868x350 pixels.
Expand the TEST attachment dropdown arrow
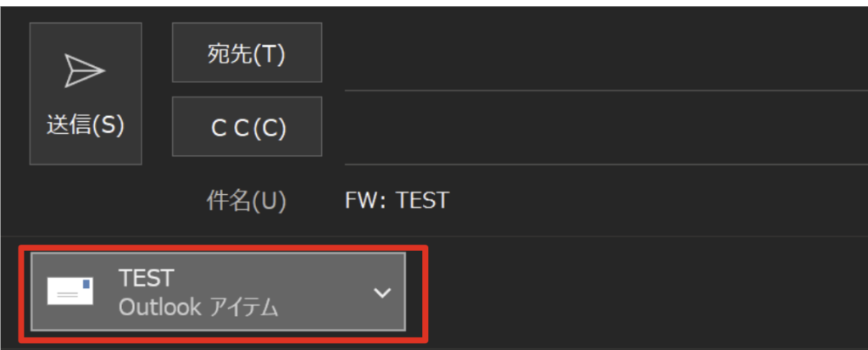[x=383, y=292]
